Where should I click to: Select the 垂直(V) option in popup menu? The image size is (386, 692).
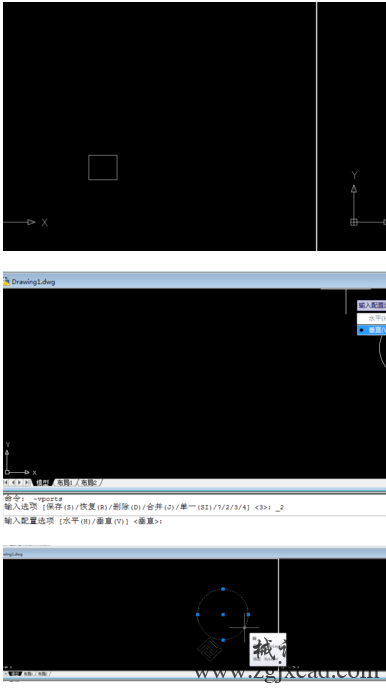click(x=371, y=330)
